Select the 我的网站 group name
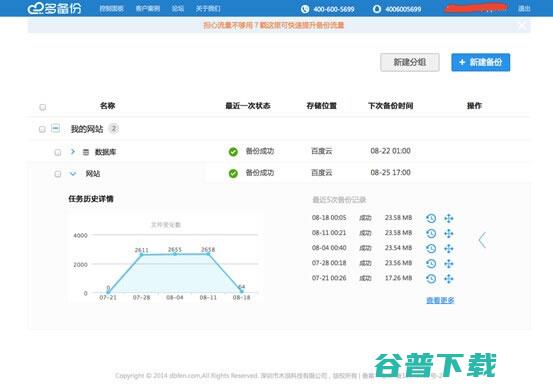Screen dimensions: 553x387 tap(87, 129)
